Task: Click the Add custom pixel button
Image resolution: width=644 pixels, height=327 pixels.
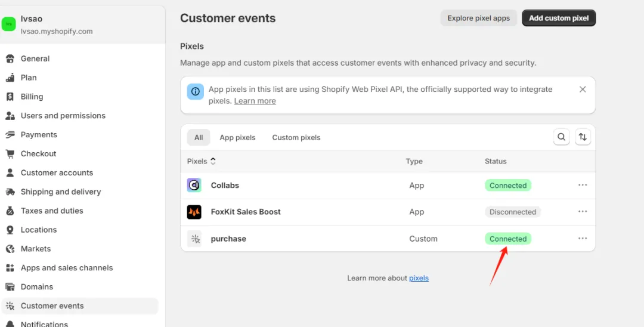Action: pyautogui.click(x=559, y=18)
